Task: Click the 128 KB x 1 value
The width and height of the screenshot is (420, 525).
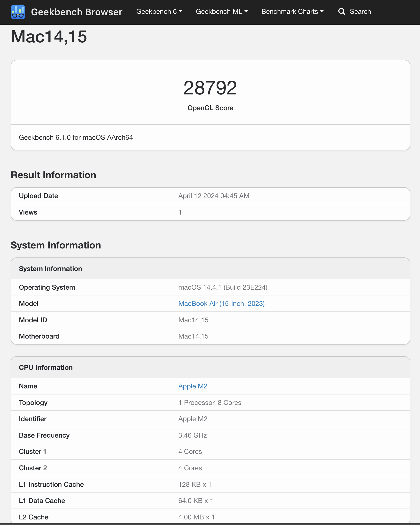Action: tap(194, 484)
